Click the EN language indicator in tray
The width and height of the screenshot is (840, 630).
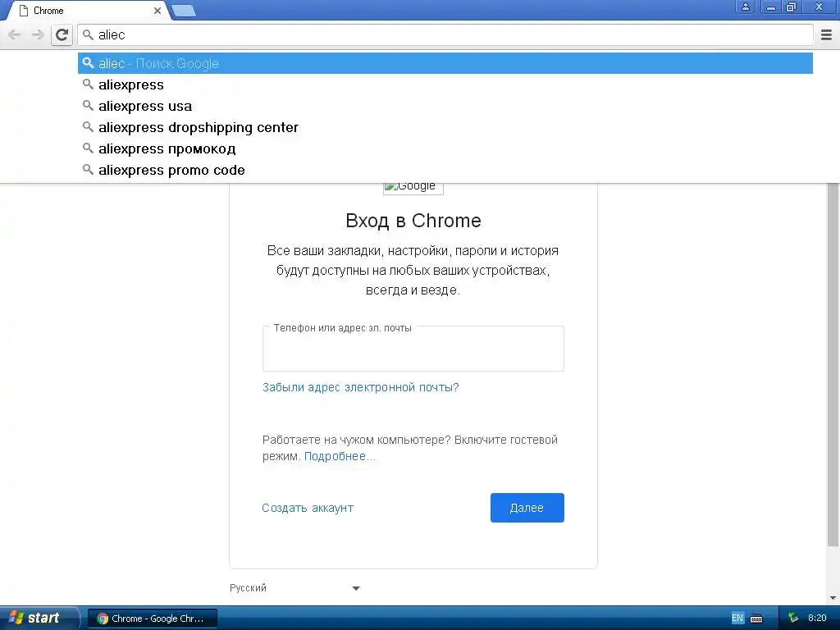pos(737,619)
